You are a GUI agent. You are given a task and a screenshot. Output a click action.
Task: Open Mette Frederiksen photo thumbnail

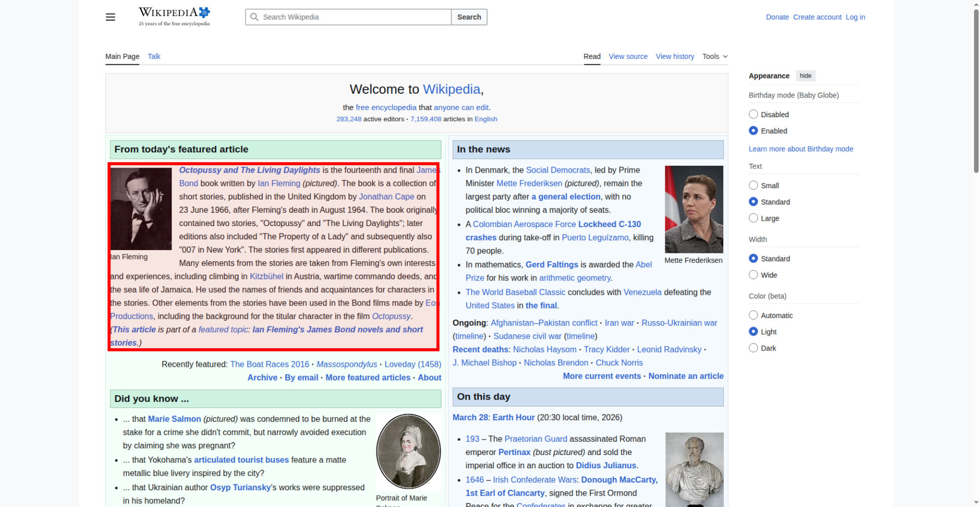693,209
